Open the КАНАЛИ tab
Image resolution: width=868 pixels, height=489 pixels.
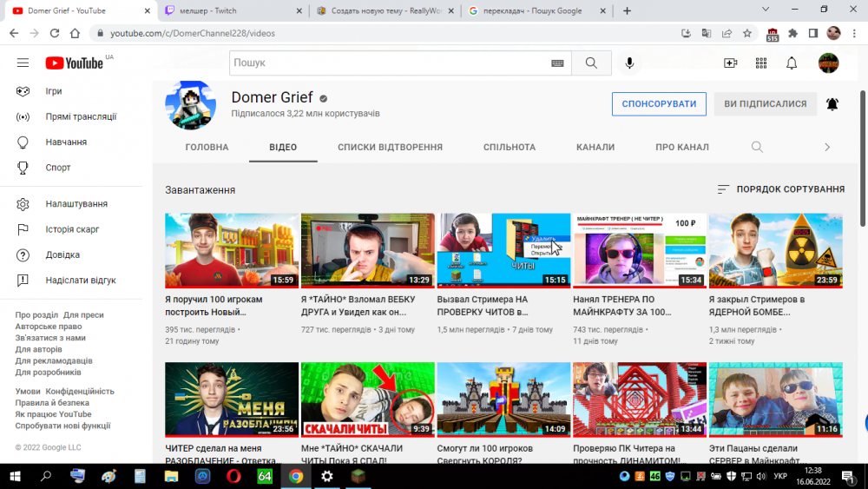point(595,148)
